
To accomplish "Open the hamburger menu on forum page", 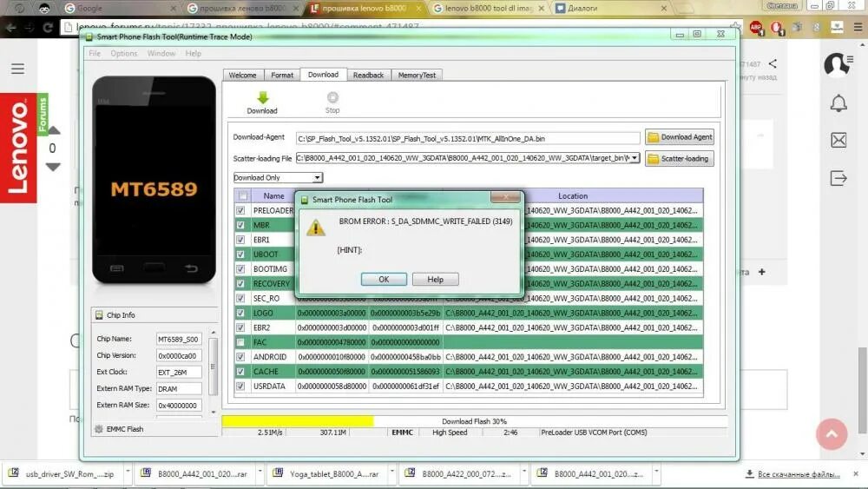I will click(17, 69).
